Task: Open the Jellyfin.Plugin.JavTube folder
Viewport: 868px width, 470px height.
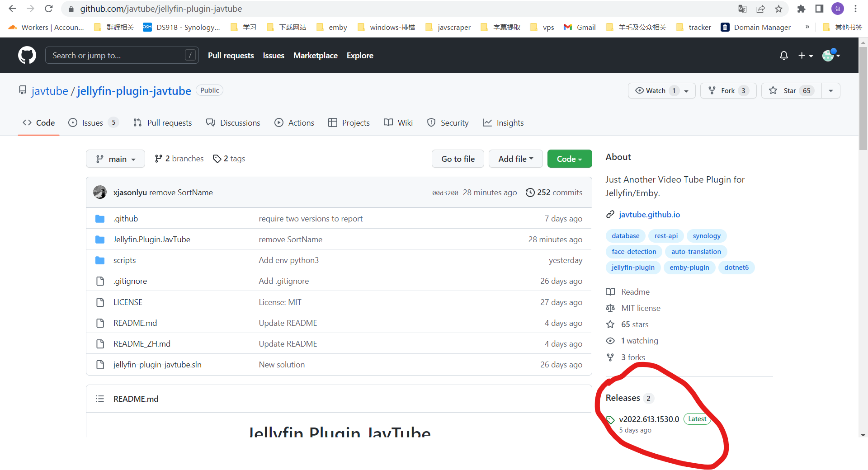Action: click(x=151, y=240)
